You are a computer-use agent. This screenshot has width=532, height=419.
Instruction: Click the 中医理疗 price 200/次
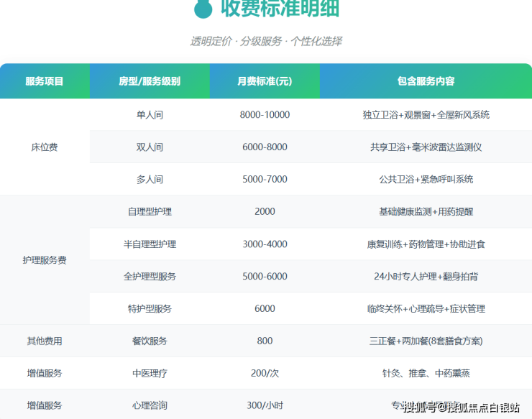click(x=265, y=374)
